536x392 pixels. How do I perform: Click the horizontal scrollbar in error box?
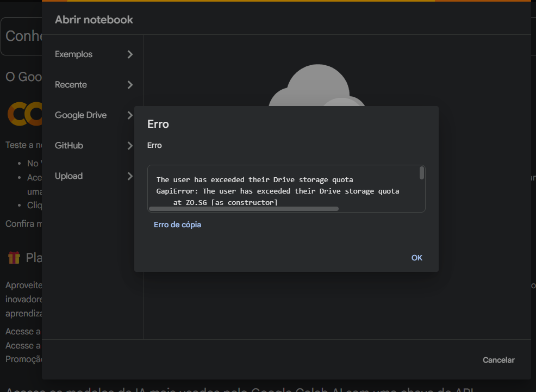click(244, 208)
